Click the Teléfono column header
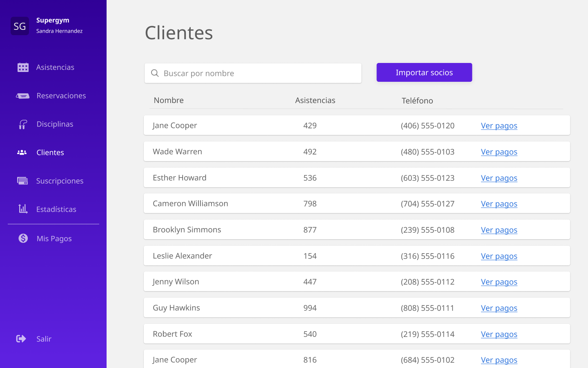The height and width of the screenshot is (368, 588). click(417, 101)
